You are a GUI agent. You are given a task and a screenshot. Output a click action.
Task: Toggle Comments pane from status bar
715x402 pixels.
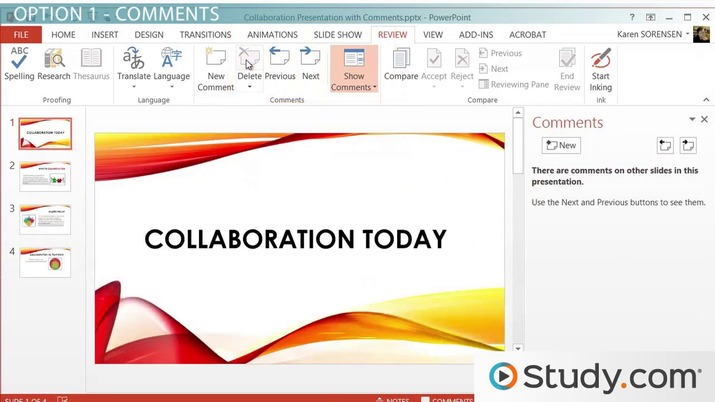point(447,399)
